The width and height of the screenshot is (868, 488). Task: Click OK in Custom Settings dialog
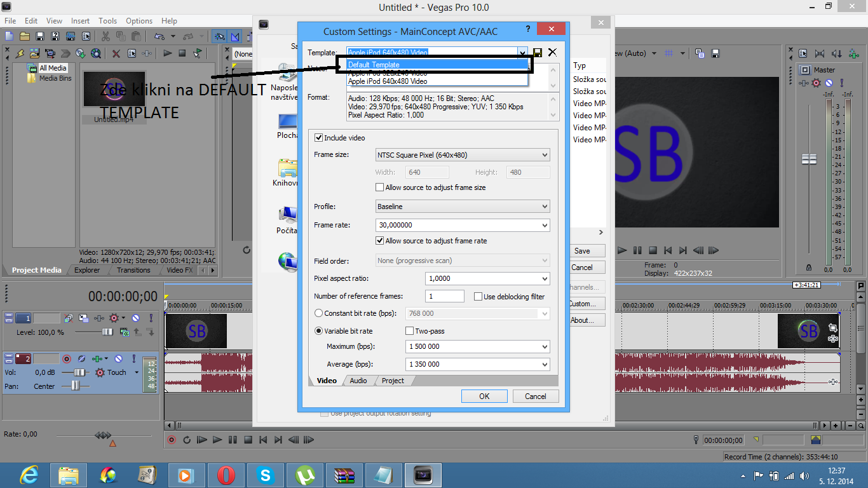click(484, 396)
